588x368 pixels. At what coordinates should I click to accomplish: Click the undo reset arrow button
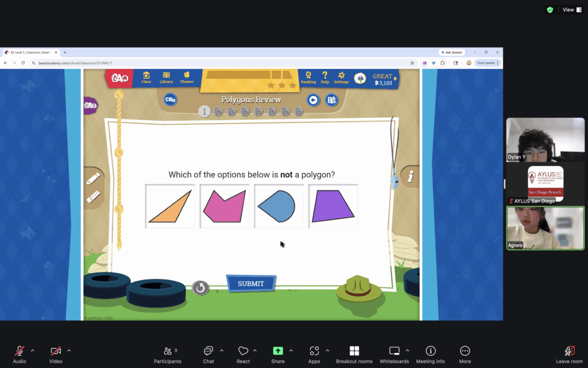pos(200,288)
